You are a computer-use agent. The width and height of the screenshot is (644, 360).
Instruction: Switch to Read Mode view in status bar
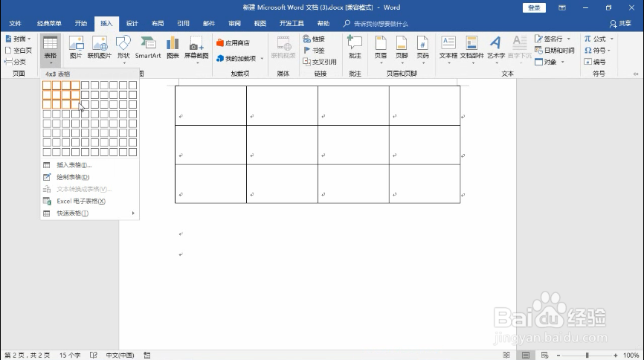pyautogui.click(x=507, y=355)
